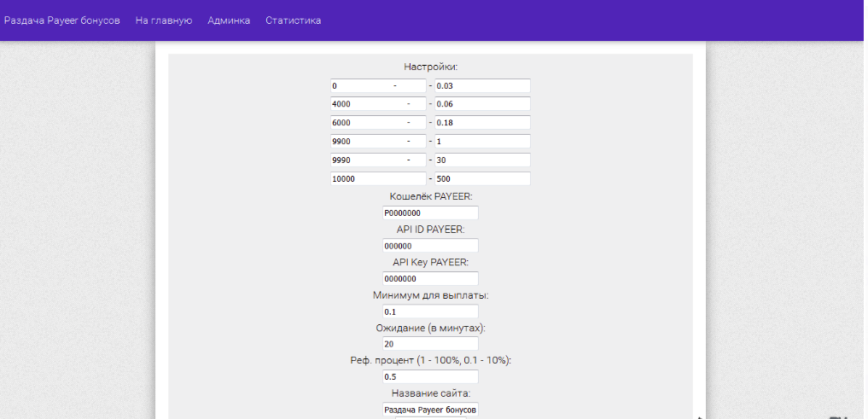Image resolution: width=868 pixels, height=419 pixels.
Task: Go to На главную page
Action: click(x=164, y=20)
